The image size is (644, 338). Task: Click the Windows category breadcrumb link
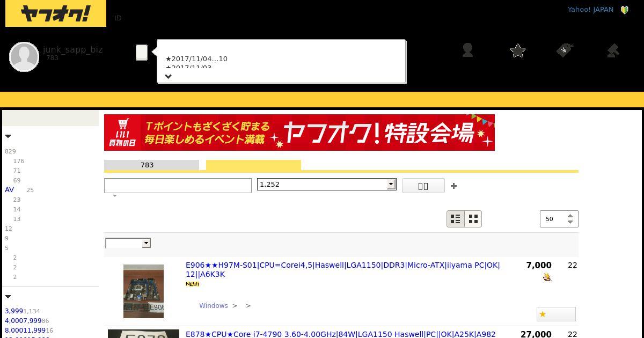214,305
